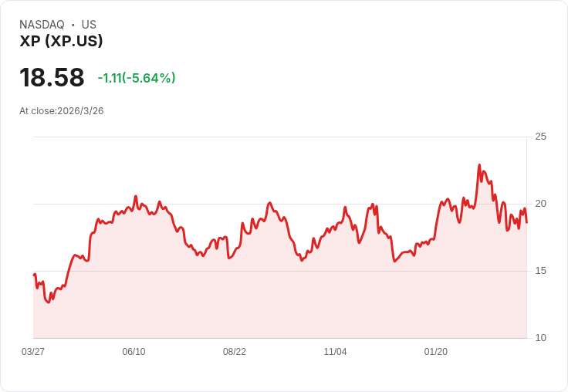Click the 08/22 date axis label
The image size is (568, 392).
[235, 352]
